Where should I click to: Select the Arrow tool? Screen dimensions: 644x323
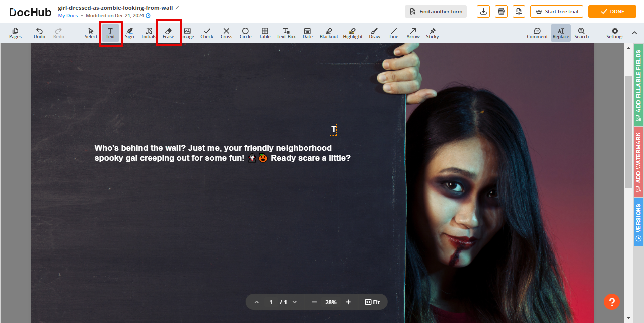413,33
